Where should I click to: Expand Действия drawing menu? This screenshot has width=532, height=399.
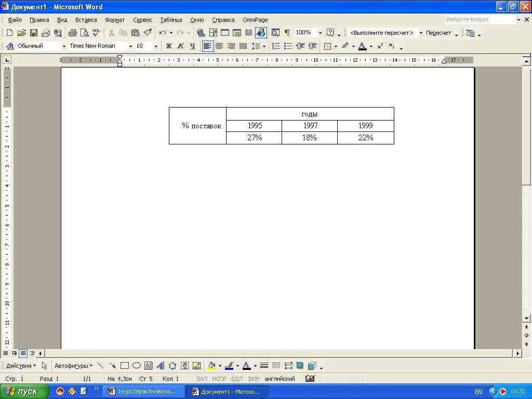click(21, 366)
